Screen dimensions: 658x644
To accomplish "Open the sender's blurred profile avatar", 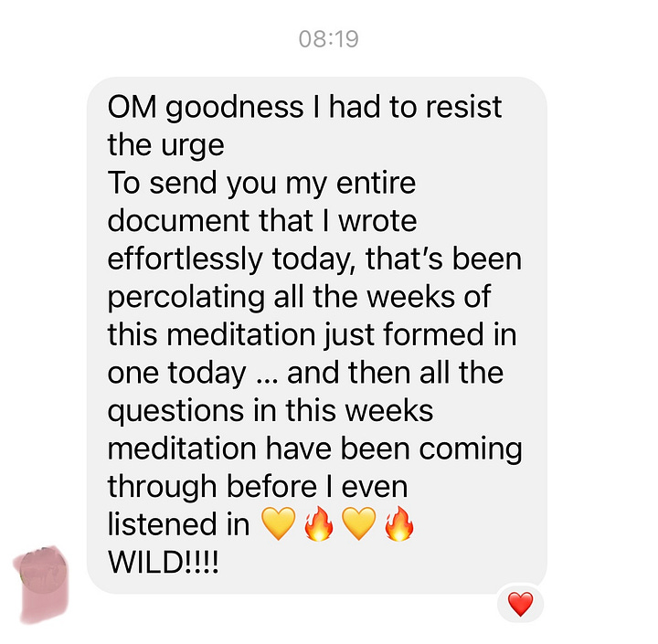I will coord(41,584).
